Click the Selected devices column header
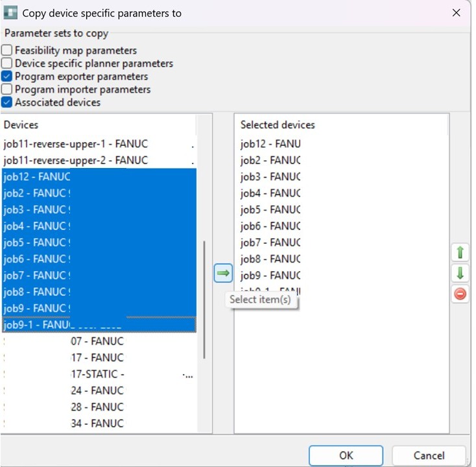Screen dimensions: 476x467 [278, 125]
